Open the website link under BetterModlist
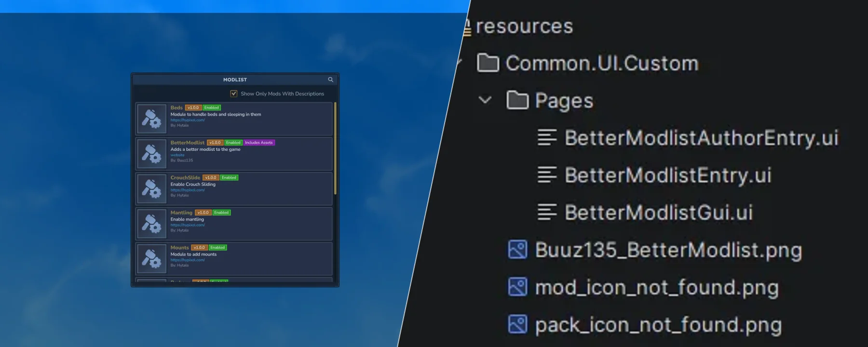 [177, 155]
